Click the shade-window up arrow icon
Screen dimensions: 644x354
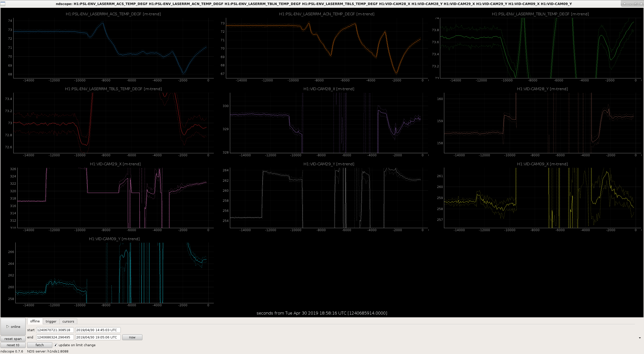click(625, 4)
